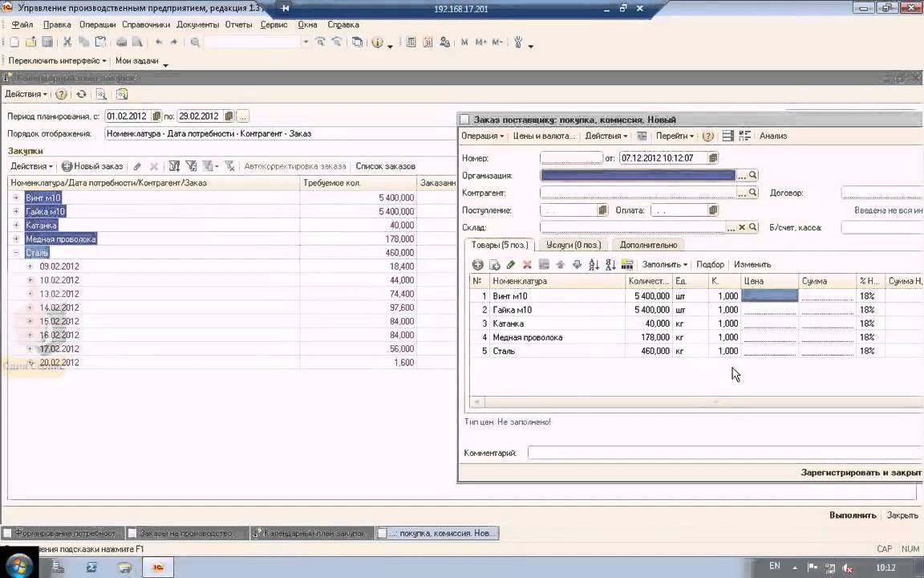
Task: Click the search magnifier beside Организация field
Action: (752, 175)
